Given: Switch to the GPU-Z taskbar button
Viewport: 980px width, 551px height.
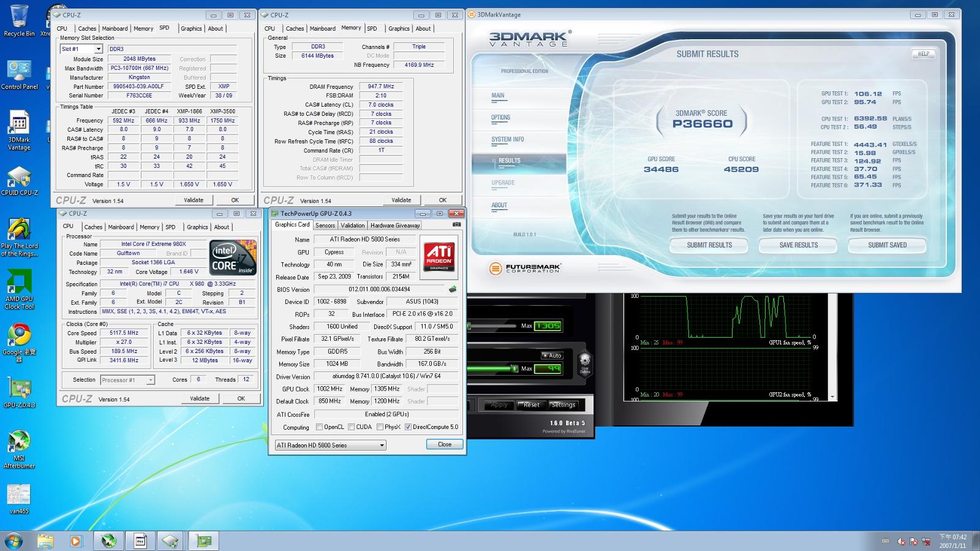Looking at the screenshot, I should click(204, 541).
